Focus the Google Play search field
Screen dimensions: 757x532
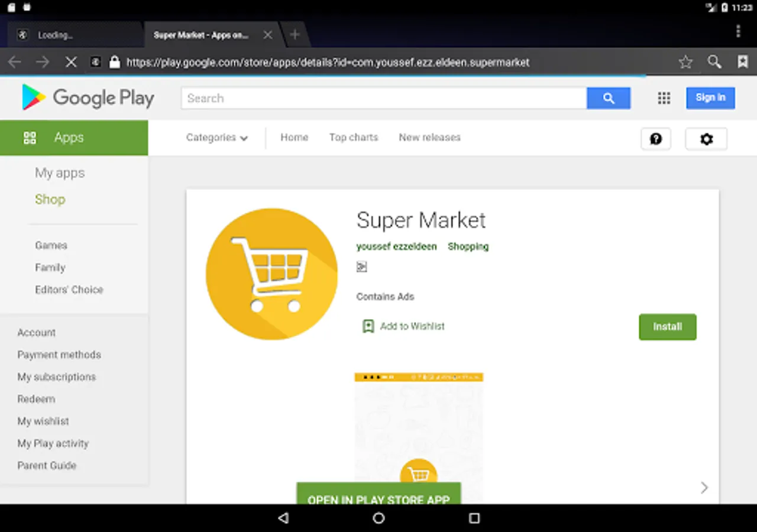point(384,98)
